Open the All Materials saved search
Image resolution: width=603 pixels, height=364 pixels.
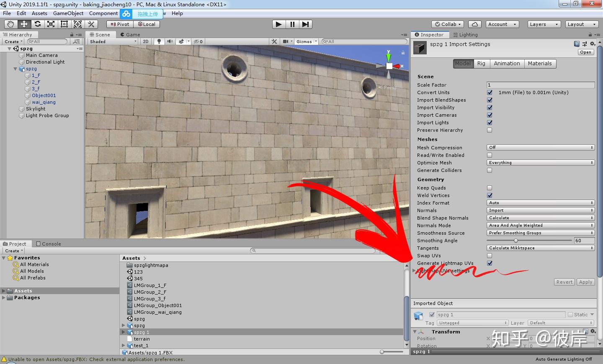click(34, 264)
